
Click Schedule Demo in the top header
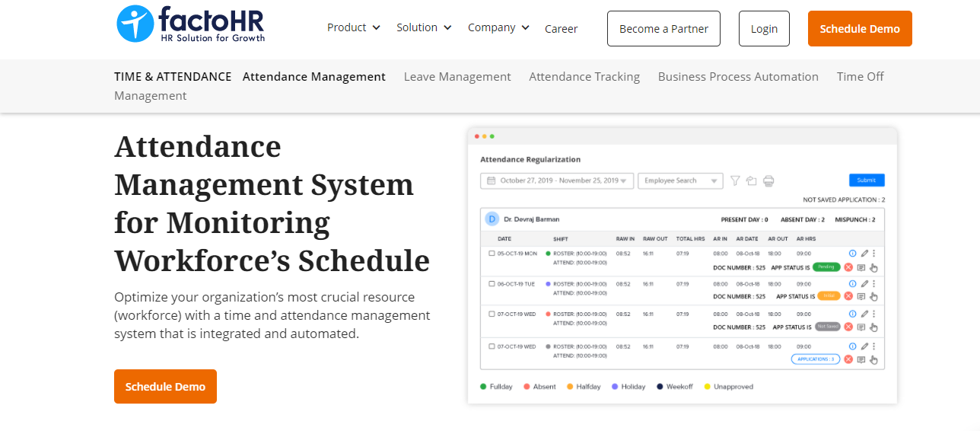860,29
